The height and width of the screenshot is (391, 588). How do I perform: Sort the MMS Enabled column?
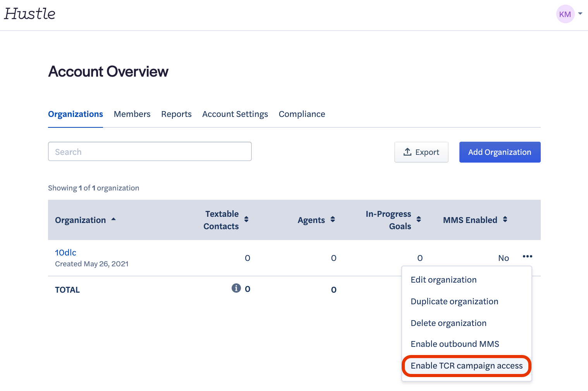coord(505,220)
